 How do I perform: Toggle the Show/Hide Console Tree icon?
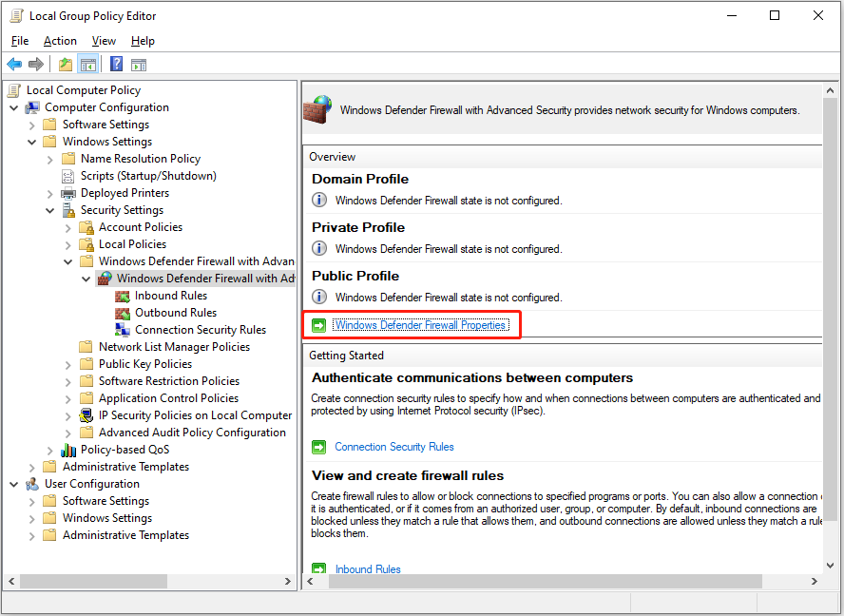88,65
